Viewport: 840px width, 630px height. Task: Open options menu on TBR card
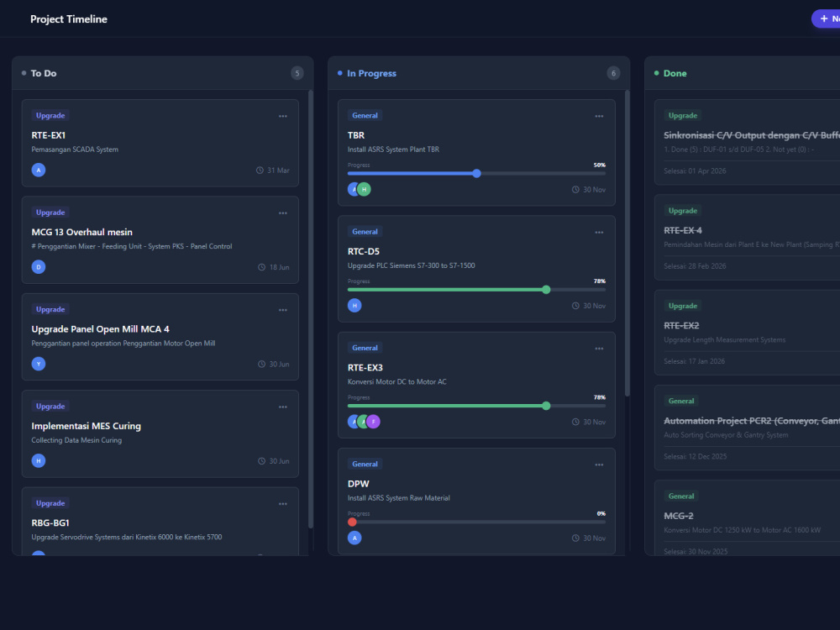[599, 116]
